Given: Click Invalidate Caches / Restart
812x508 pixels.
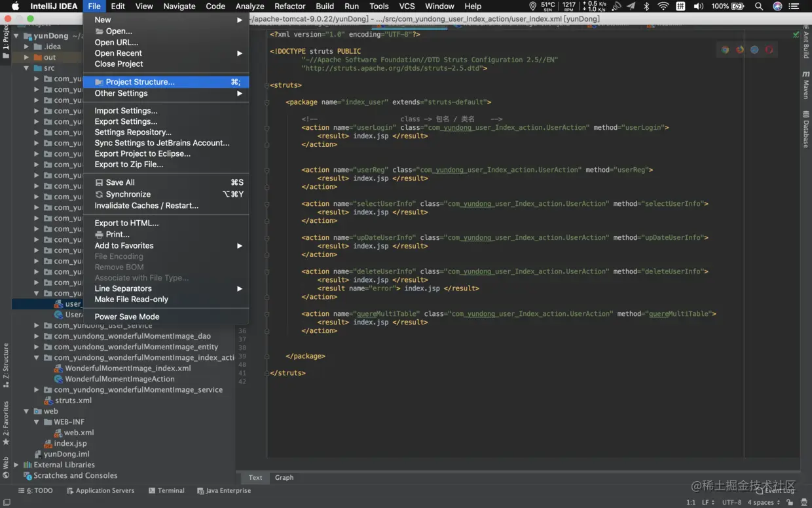Looking at the screenshot, I should pos(146,206).
